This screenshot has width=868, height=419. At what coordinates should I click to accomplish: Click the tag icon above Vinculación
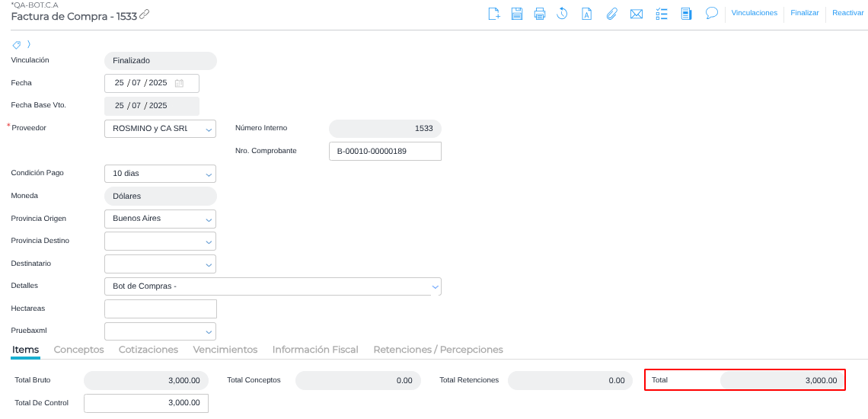(17, 45)
